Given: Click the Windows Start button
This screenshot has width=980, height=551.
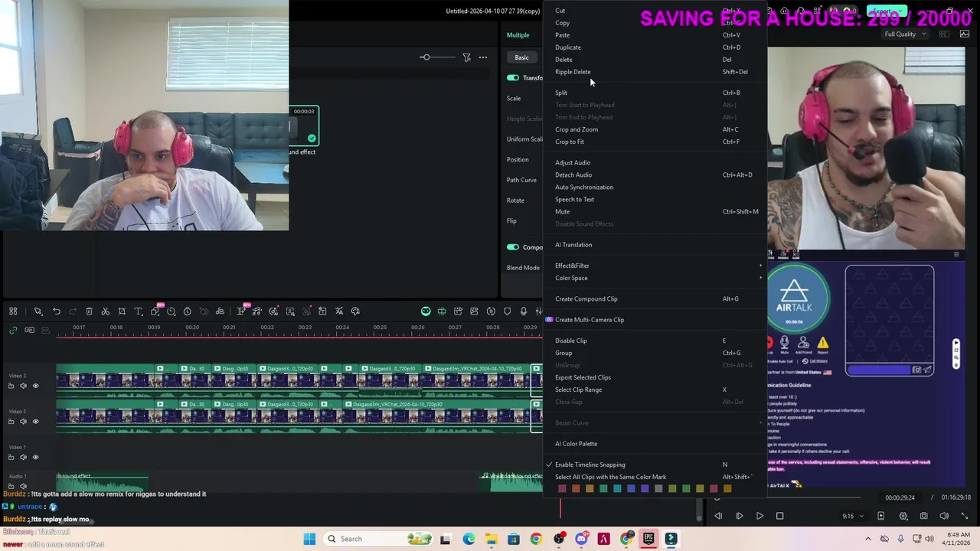Looking at the screenshot, I should [309, 539].
